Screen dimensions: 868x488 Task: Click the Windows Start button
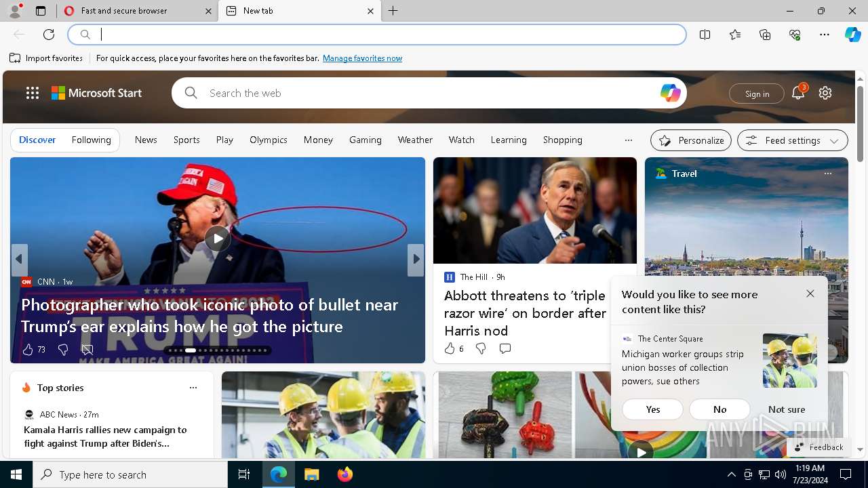pyautogui.click(x=16, y=474)
